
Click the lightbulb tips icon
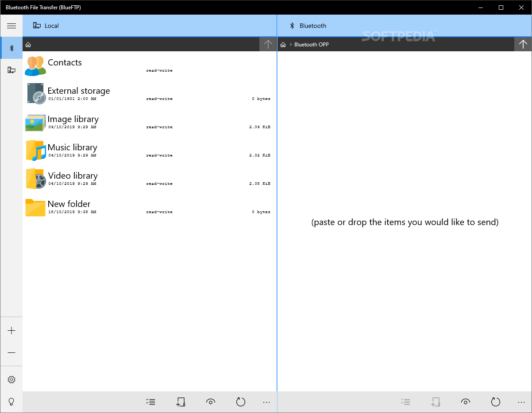click(x=12, y=402)
